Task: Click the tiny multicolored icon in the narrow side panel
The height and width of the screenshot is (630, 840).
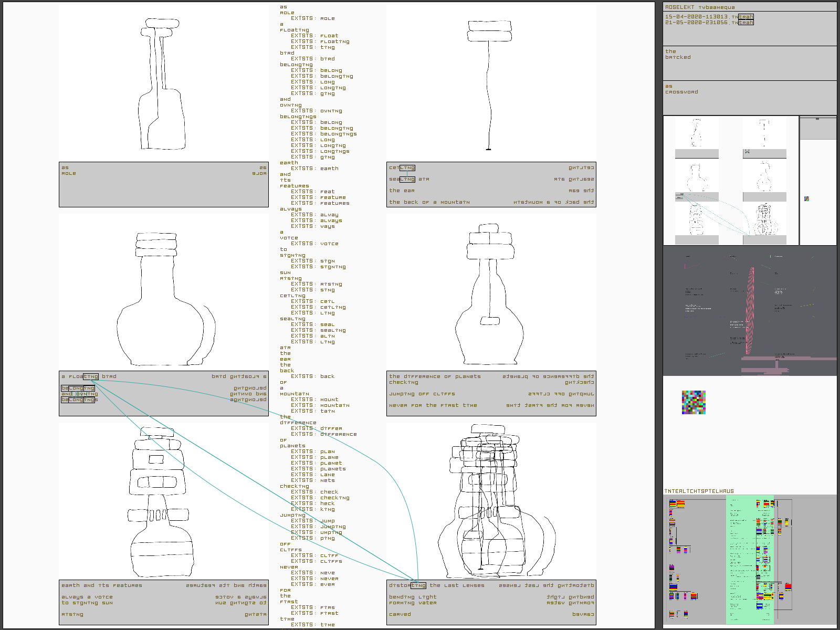Action: tap(806, 198)
